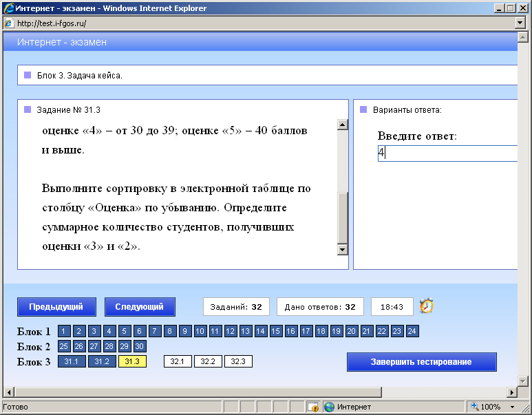
Task: Open question 6 in Блок 1
Action: click(x=140, y=331)
